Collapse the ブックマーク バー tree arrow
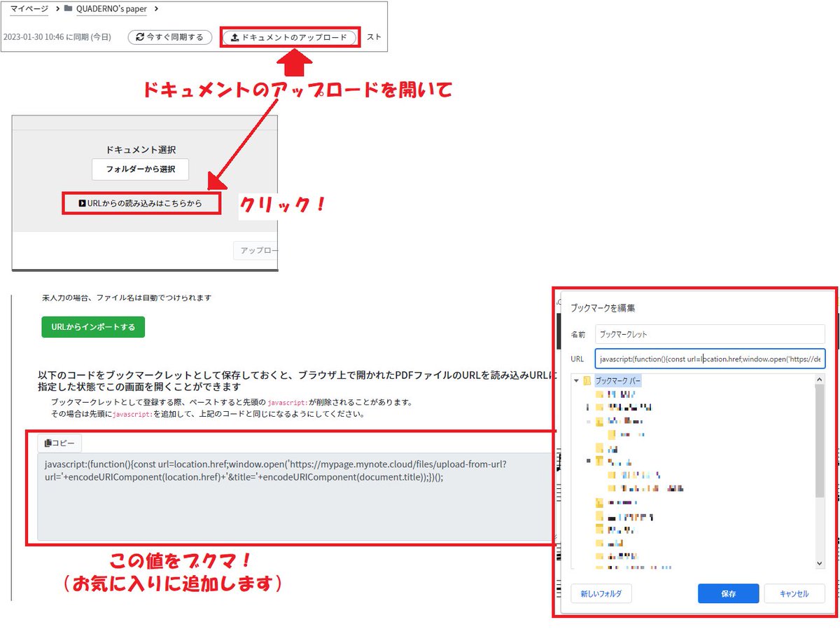The width and height of the screenshot is (840, 629). click(x=576, y=381)
